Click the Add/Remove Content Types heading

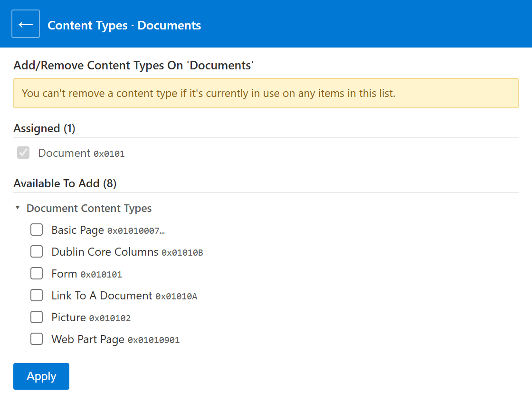point(133,65)
